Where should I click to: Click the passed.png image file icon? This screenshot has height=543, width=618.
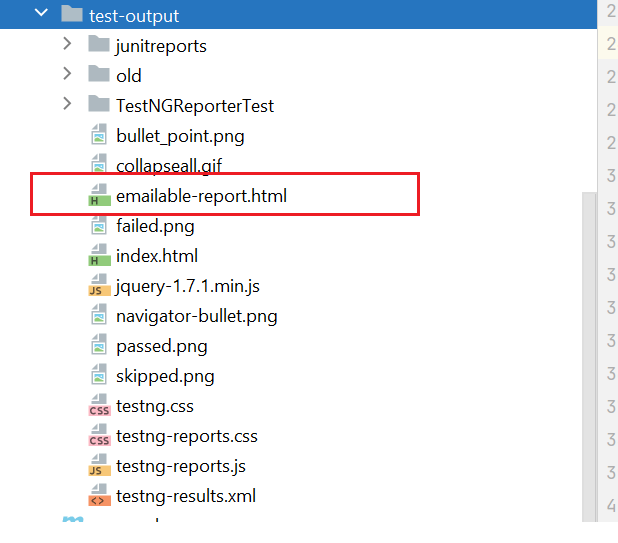(x=99, y=345)
